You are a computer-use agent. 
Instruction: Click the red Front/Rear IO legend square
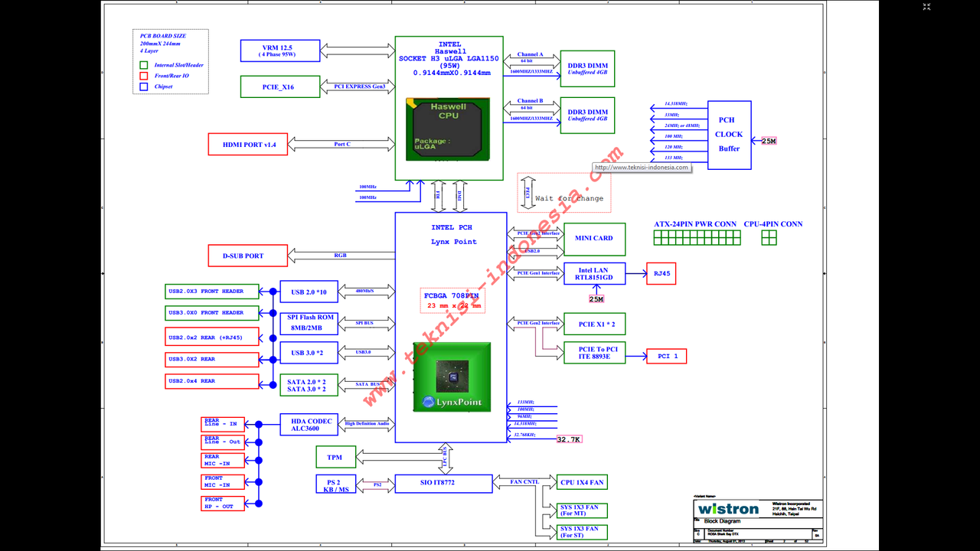144,76
